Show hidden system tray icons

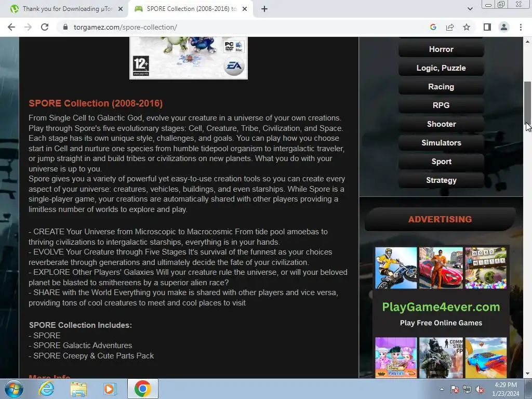pyautogui.click(x=442, y=389)
